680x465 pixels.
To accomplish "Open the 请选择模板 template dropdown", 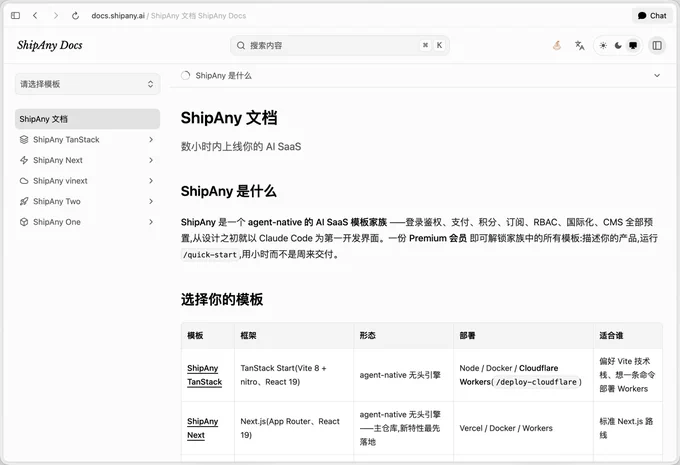I will (x=88, y=84).
